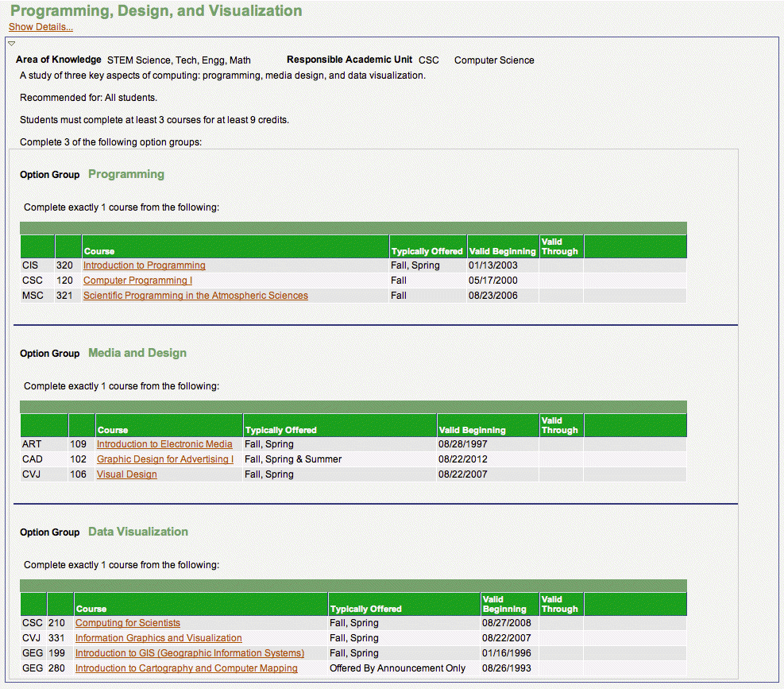Click the Show Details link
784x689 pixels.
[x=41, y=27]
